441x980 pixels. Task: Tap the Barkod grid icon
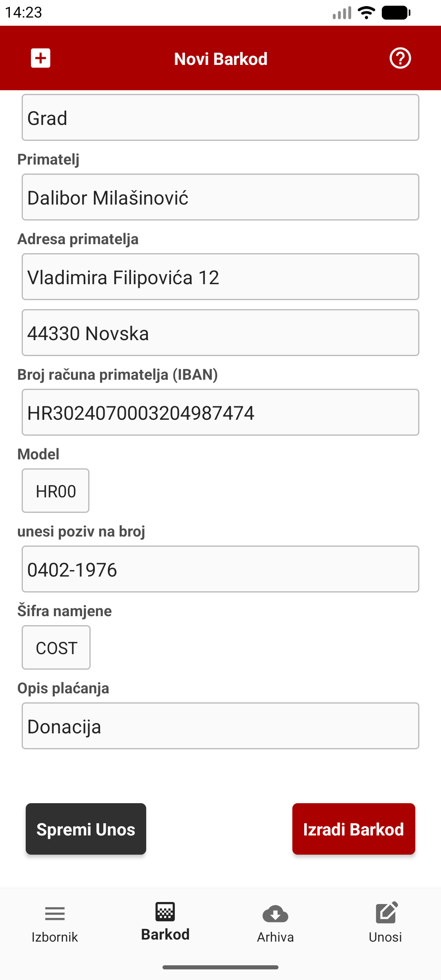[165, 912]
